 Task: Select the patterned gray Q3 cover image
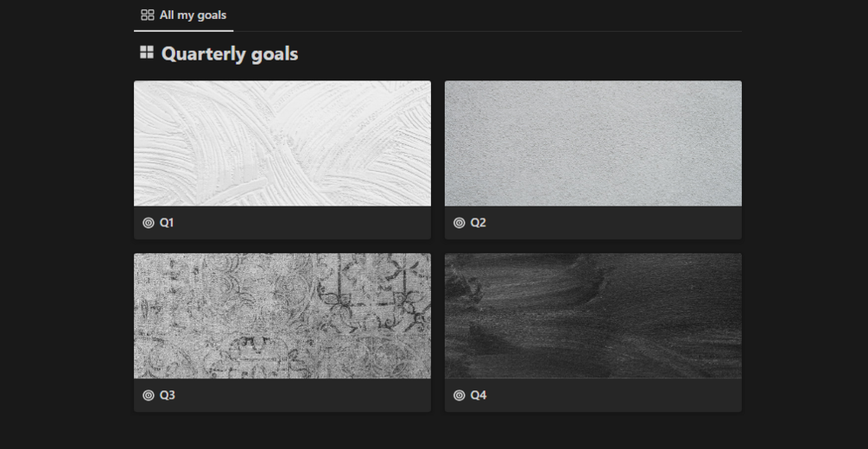(282, 316)
